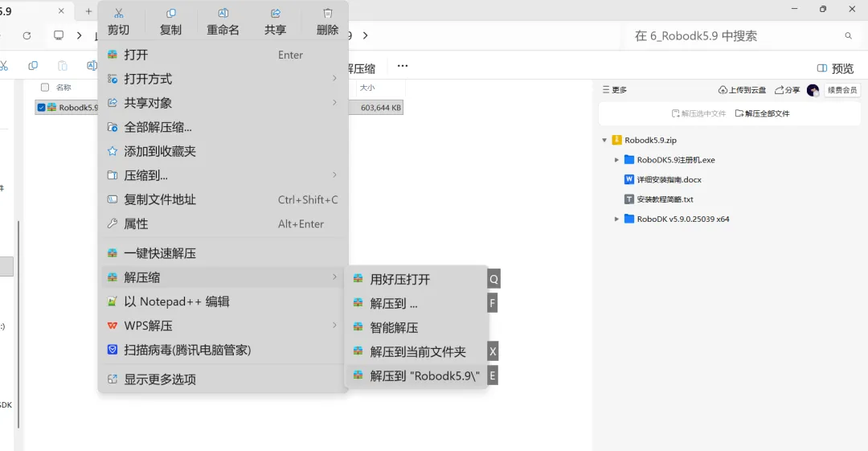This screenshot has height=451, width=868.
Task: Click the Share (共享) icon at menu top
Action: click(275, 14)
